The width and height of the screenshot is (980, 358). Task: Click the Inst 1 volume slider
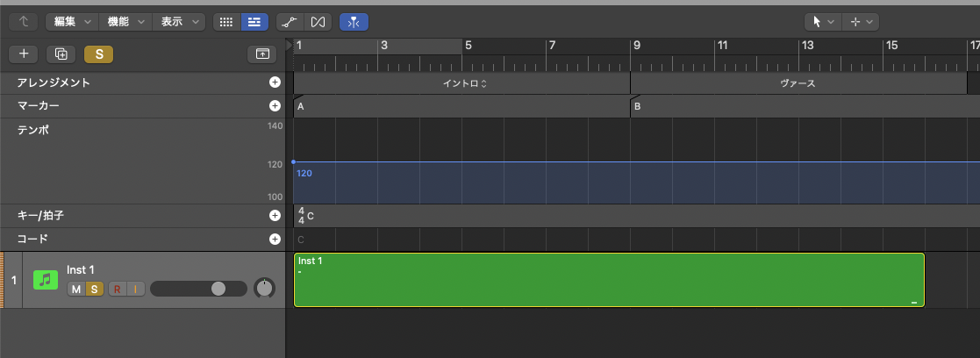pos(198,289)
